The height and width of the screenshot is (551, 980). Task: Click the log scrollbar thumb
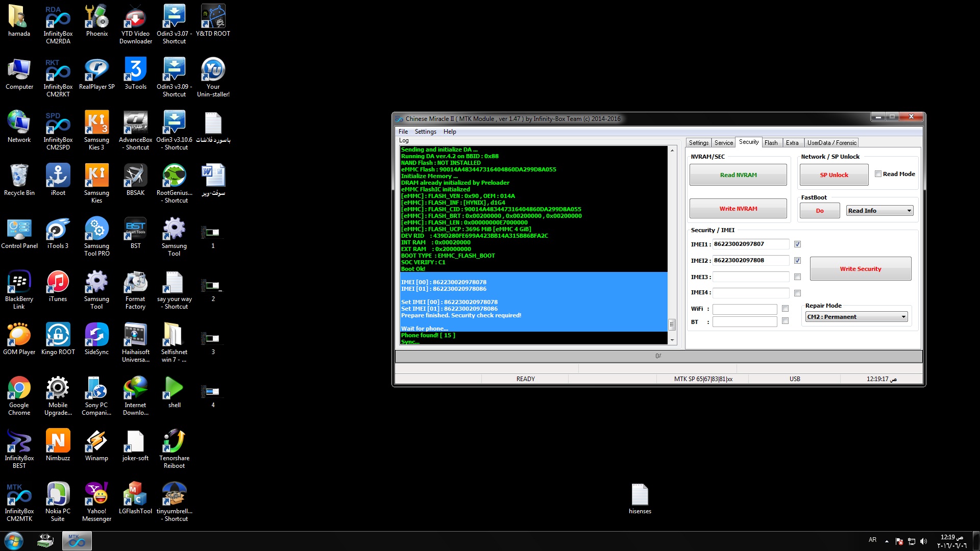tap(672, 324)
